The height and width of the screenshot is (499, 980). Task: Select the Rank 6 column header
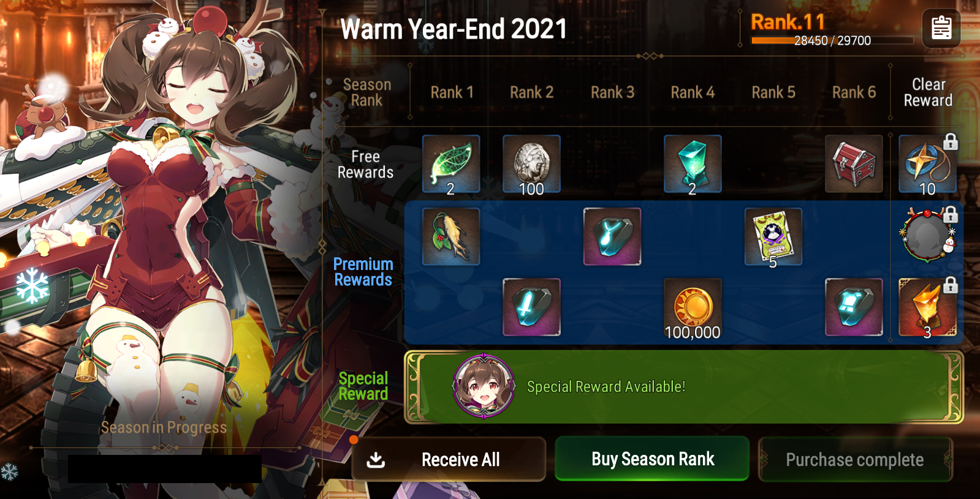point(854,92)
